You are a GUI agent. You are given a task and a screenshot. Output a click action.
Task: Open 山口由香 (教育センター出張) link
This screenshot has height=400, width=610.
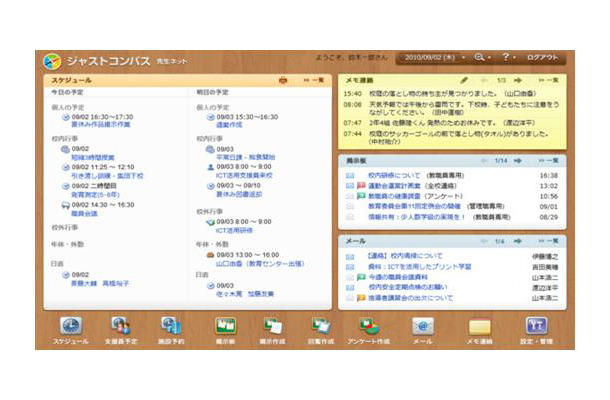click(260, 264)
